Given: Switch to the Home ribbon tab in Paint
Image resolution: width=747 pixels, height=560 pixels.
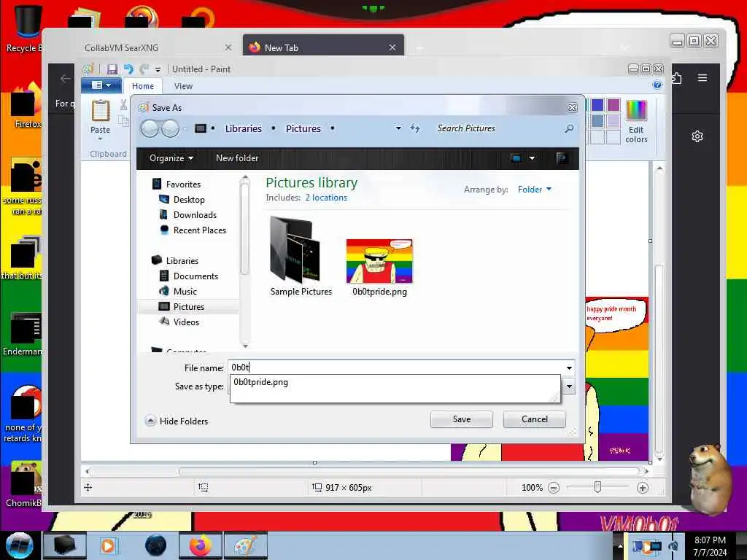Looking at the screenshot, I should [143, 86].
